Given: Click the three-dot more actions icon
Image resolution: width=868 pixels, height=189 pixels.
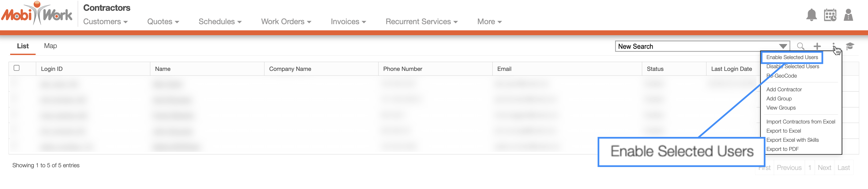Looking at the screenshot, I should coord(834,46).
